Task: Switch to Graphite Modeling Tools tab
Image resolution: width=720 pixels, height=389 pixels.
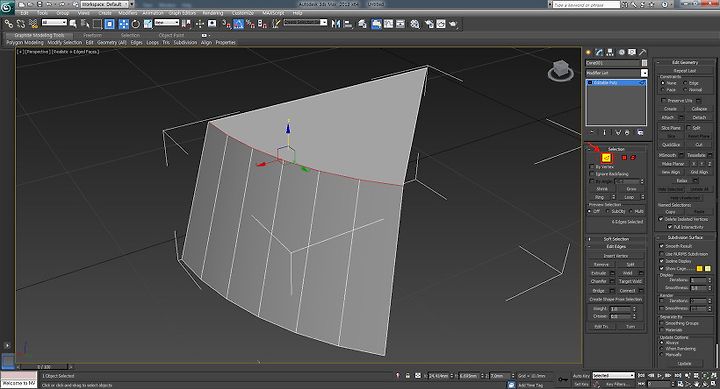Action: pos(39,35)
